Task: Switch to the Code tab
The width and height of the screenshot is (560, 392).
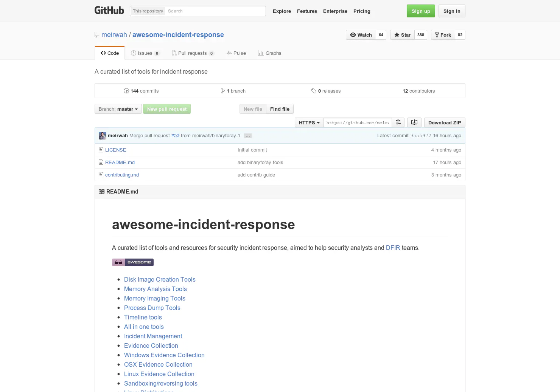Action: (110, 53)
